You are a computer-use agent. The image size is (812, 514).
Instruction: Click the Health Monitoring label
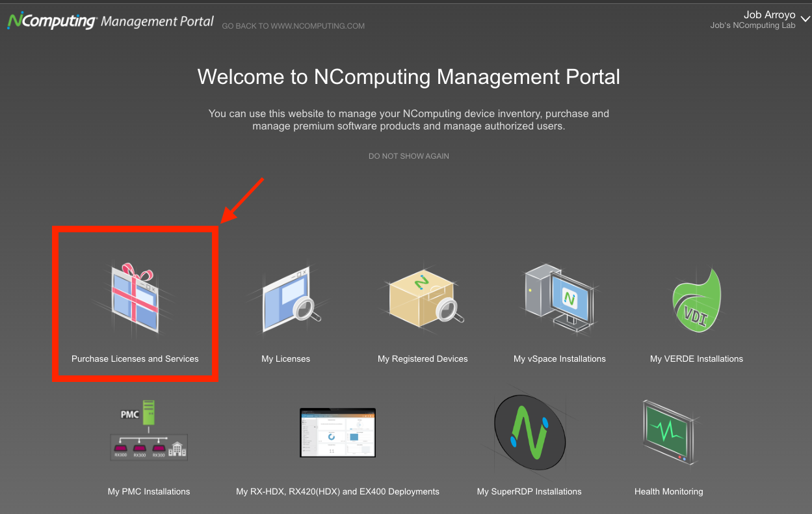(669, 491)
